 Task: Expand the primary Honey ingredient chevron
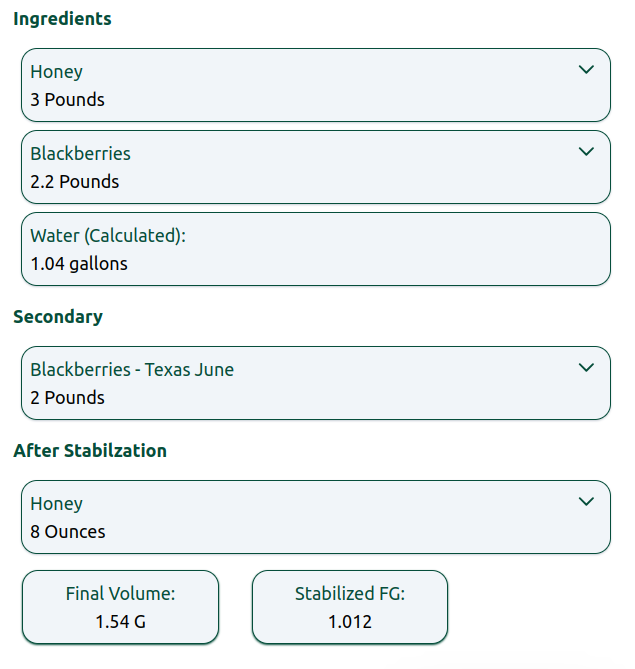586,70
